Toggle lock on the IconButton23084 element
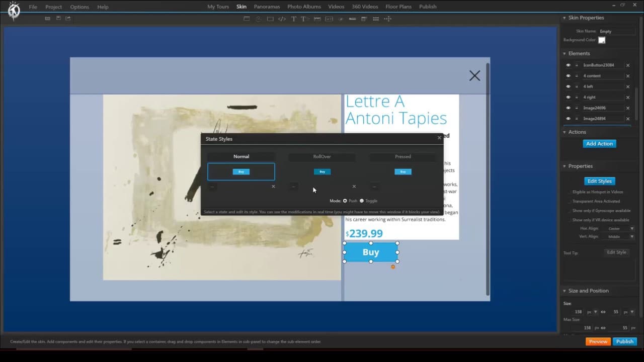The image size is (644, 362). tap(577, 65)
